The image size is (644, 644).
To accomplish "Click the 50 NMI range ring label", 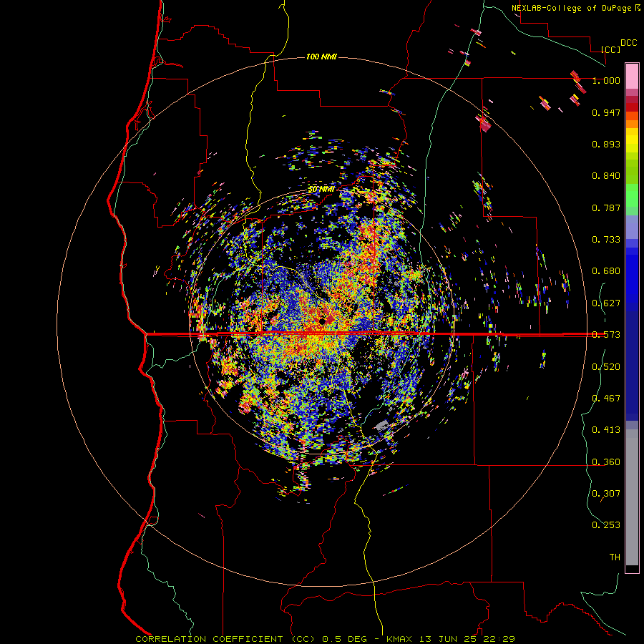I will 321,190.
